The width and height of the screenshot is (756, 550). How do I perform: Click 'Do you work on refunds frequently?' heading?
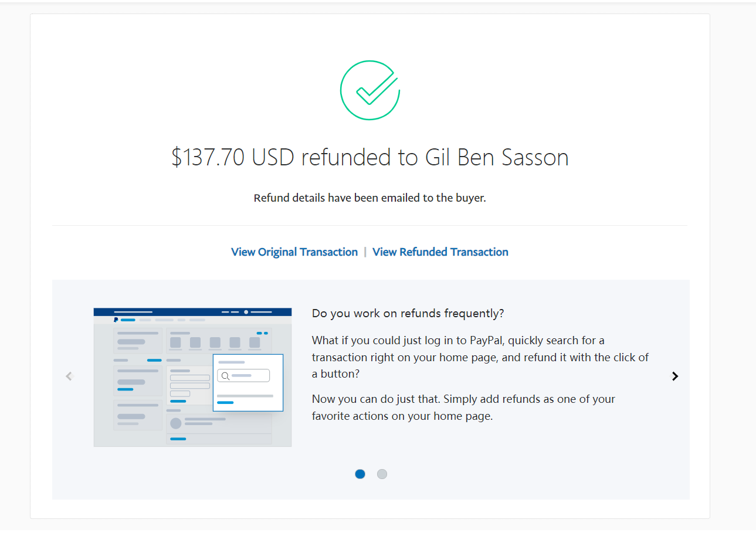408,314
